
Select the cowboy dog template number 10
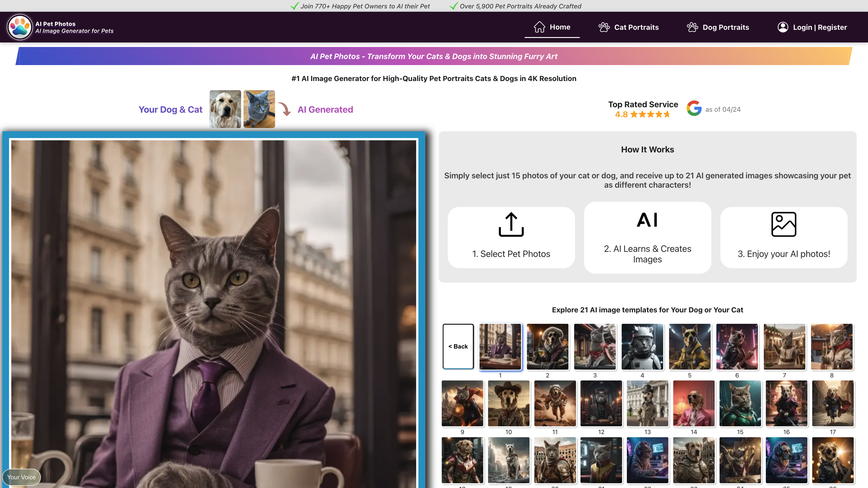click(x=509, y=403)
